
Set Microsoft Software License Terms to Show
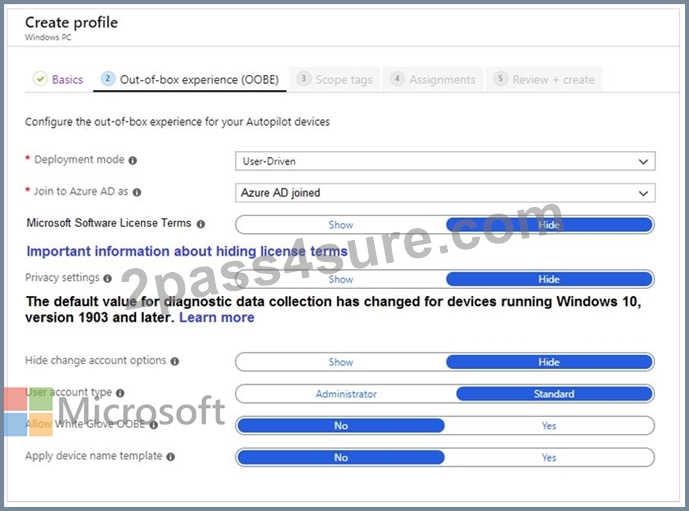pyautogui.click(x=341, y=225)
